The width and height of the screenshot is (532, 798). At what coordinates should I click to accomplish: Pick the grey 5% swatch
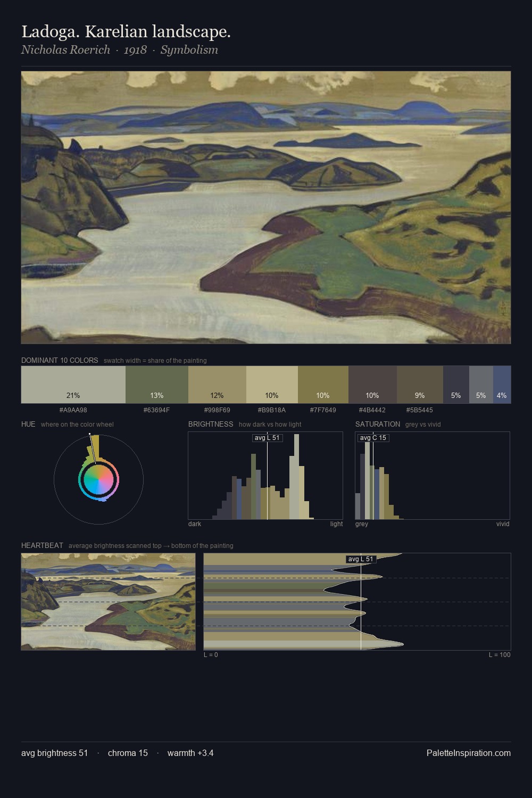pyautogui.click(x=481, y=385)
